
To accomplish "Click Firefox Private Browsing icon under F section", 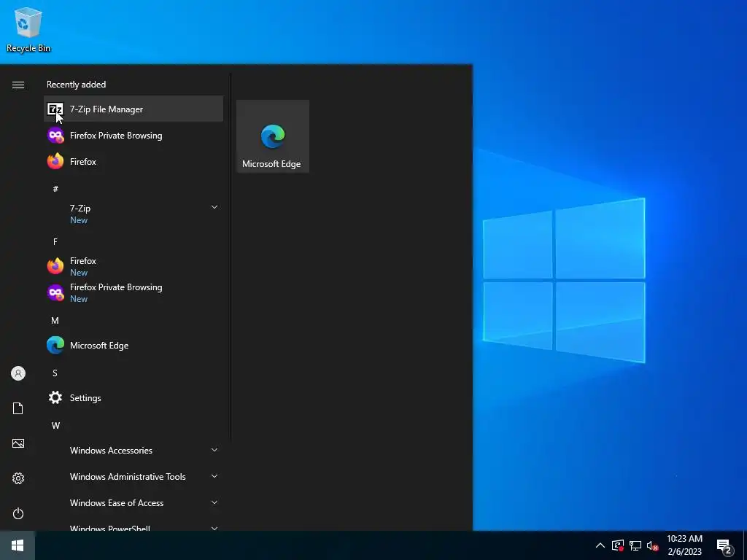I will pos(55,292).
